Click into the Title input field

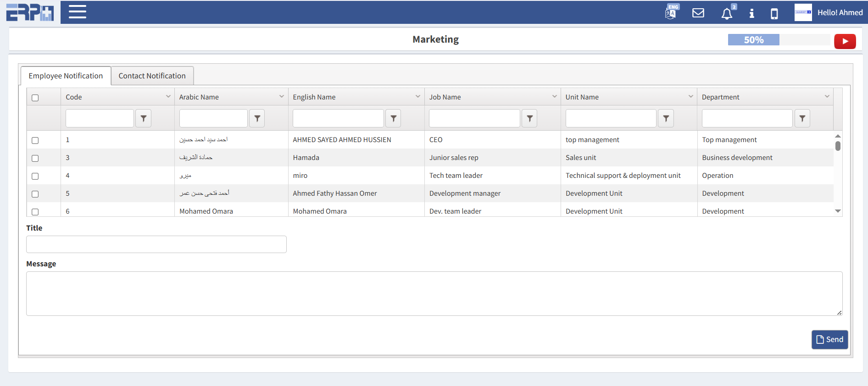pyautogui.click(x=156, y=244)
